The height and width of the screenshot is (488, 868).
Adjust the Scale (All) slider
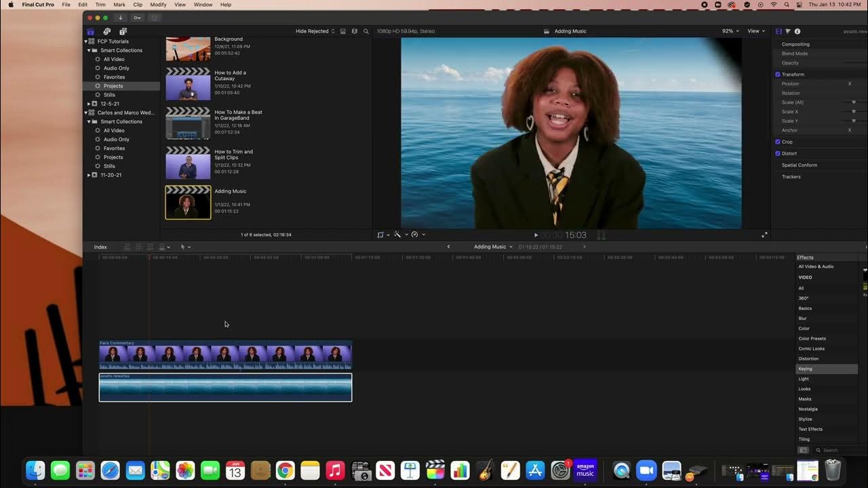click(854, 102)
